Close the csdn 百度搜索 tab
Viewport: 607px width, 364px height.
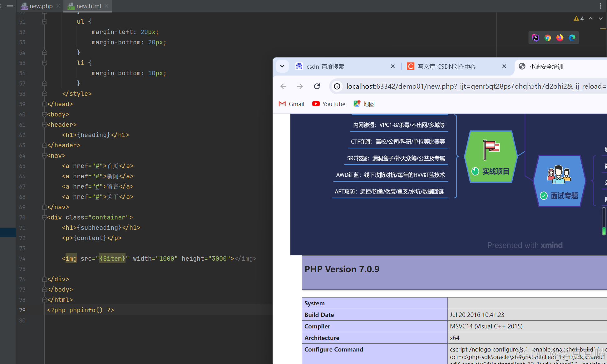coord(393,66)
